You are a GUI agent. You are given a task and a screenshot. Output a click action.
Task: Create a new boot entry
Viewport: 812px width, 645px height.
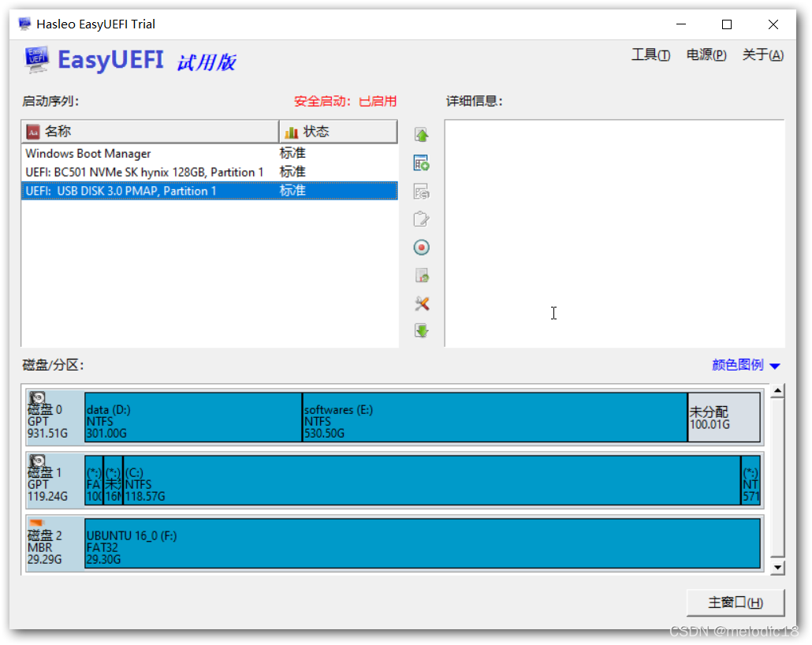pyautogui.click(x=422, y=162)
